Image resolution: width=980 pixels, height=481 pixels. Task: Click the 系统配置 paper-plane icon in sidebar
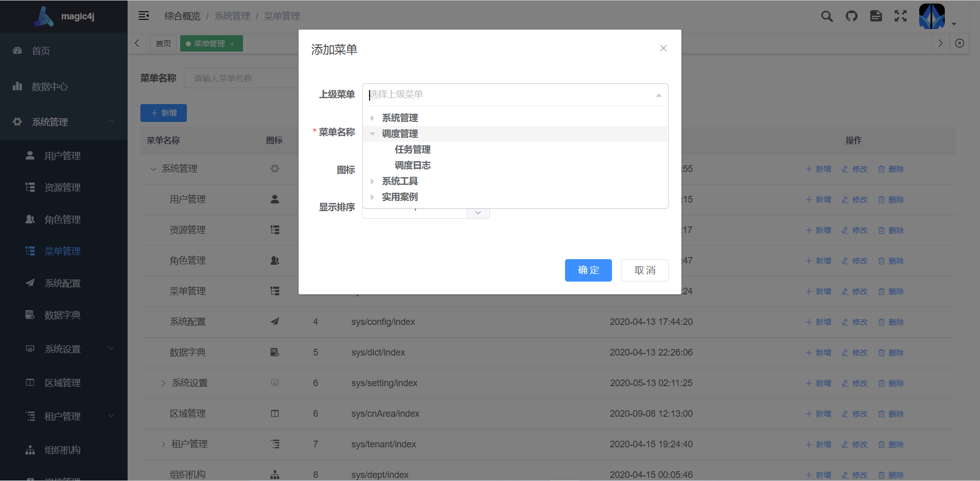pyautogui.click(x=30, y=283)
